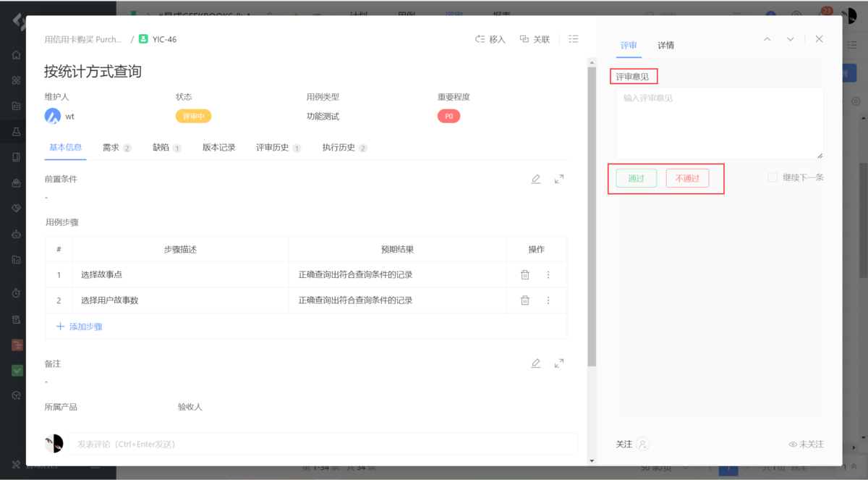Open the list menu icon beside 关联
The image size is (868, 480).
574,39
